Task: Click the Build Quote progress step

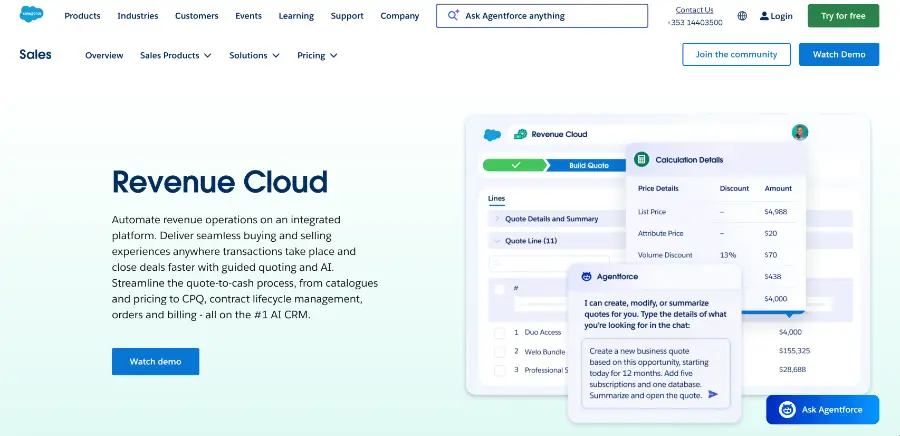Action: click(x=586, y=165)
